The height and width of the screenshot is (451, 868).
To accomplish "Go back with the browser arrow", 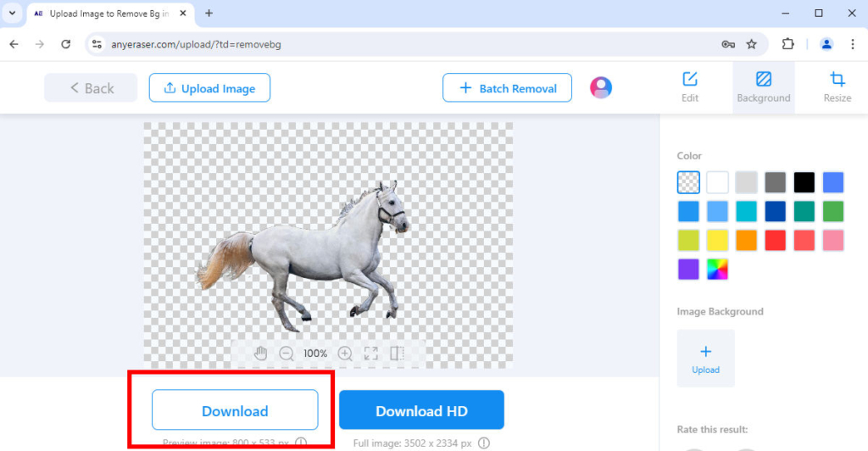I will tap(14, 44).
